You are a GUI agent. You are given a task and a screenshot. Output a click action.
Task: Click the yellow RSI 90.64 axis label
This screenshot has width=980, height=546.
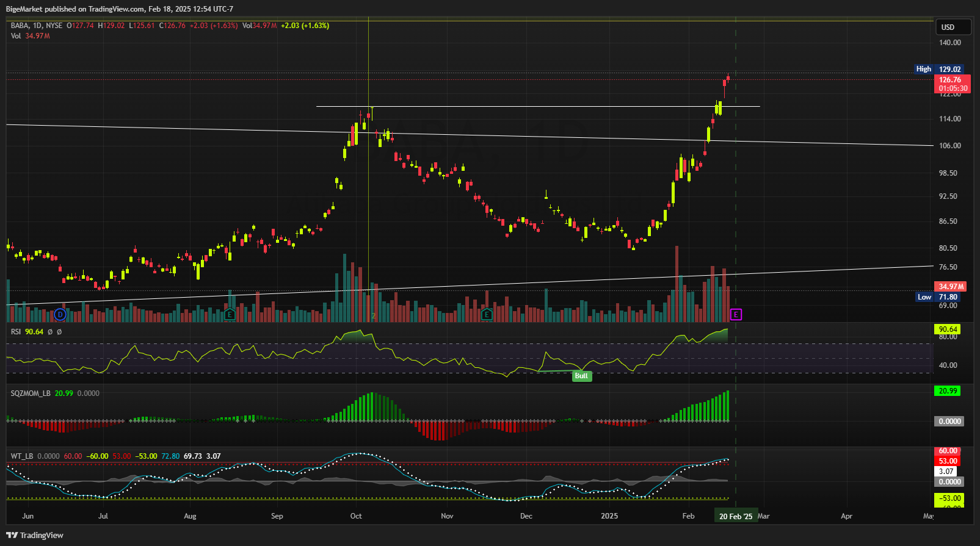click(x=948, y=329)
